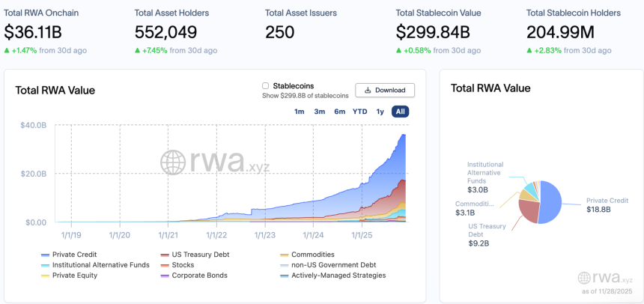The image size is (644, 304).
Task: Enable the Stablecoins checkbox
Action: [266, 86]
